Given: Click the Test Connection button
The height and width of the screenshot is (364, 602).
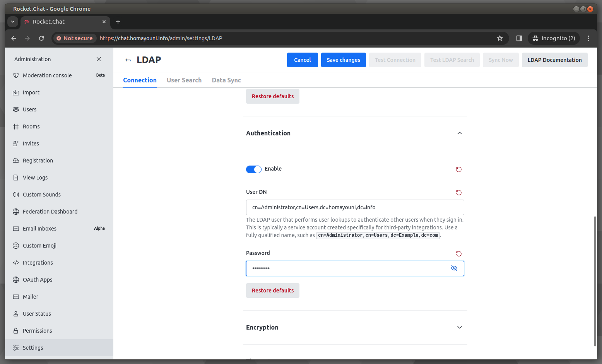Looking at the screenshot, I should (395, 60).
